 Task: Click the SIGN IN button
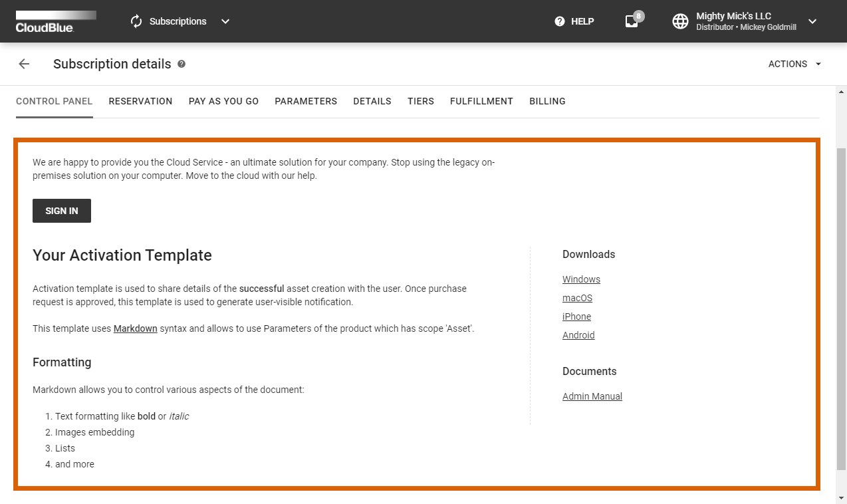tap(62, 211)
